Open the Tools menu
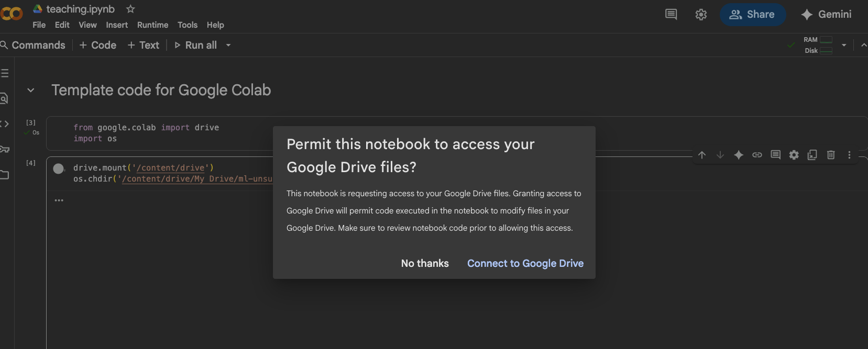The width and height of the screenshot is (868, 349). coord(187,25)
